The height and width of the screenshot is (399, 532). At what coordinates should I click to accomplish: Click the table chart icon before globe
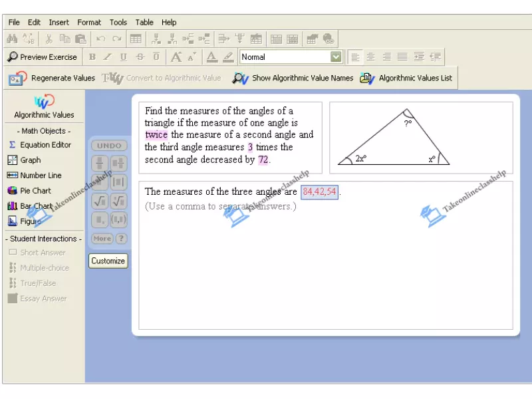pyautogui.click(x=312, y=39)
